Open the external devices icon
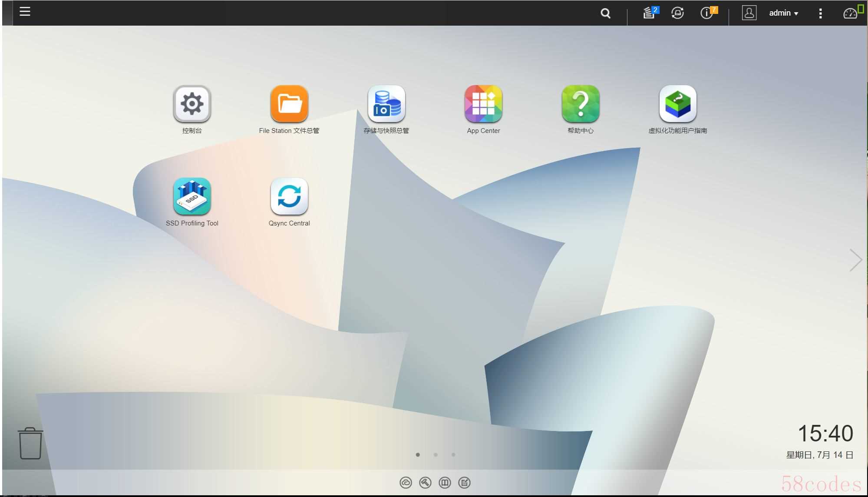 (x=677, y=13)
